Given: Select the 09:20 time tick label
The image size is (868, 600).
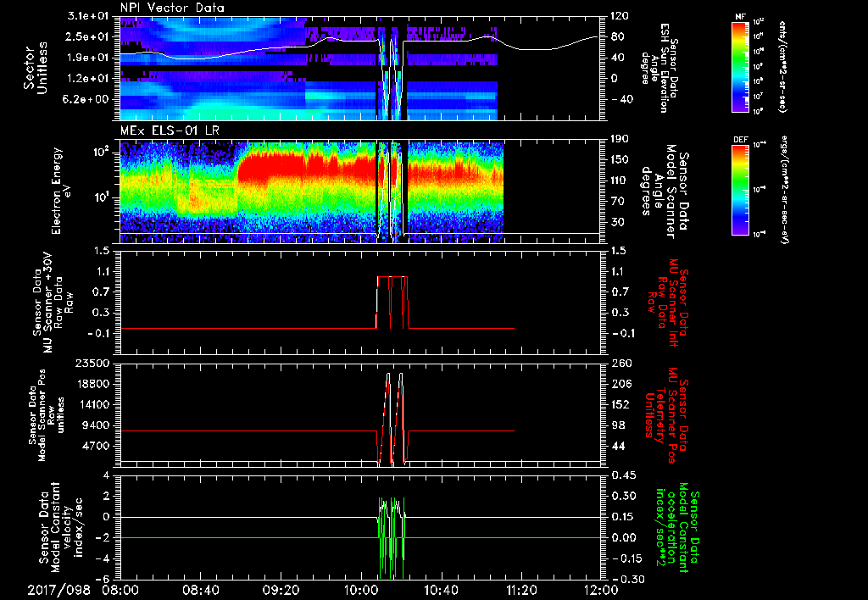Looking at the screenshot, I should (281, 590).
